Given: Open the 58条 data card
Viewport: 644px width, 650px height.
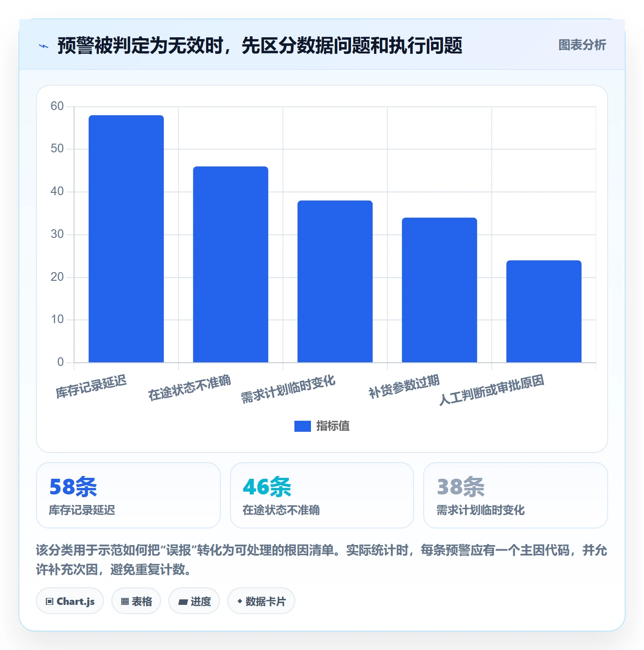Looking at the screenshot, I should (128, 495).
